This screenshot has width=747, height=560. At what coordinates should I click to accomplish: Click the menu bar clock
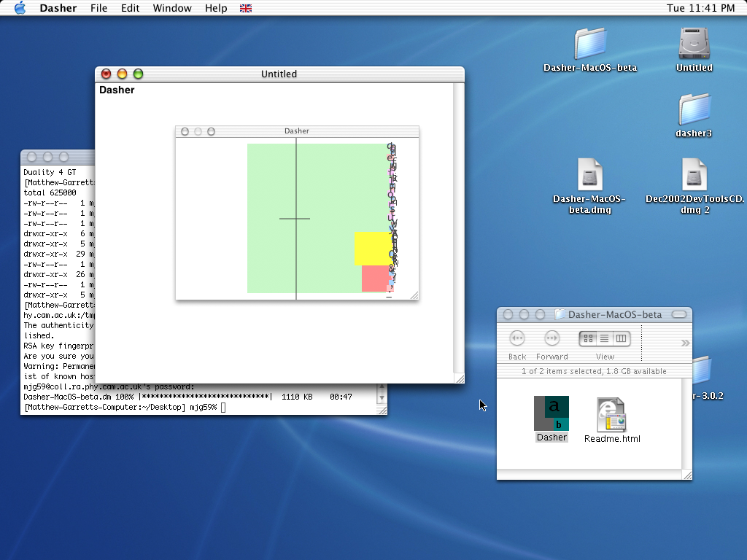[700, 8]
